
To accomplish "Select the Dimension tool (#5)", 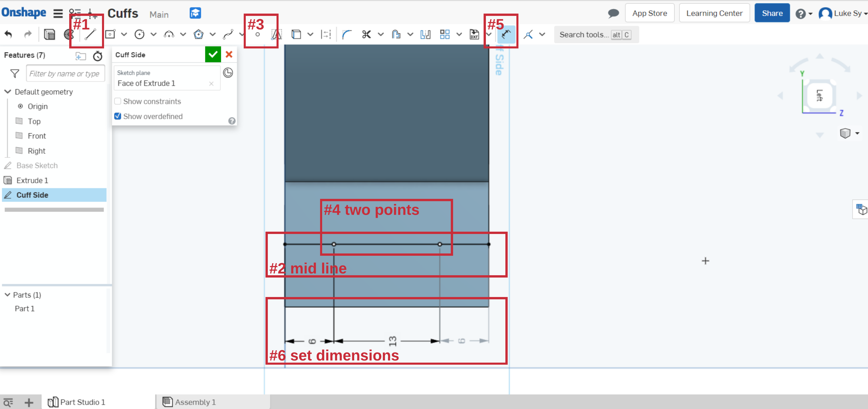I will (505, 34).
